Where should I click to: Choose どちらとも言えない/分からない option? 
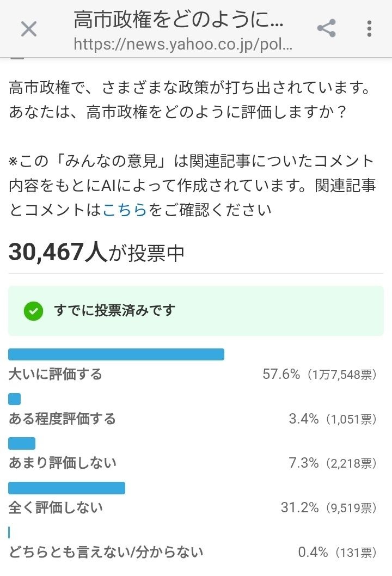click(x=106, y=552)
